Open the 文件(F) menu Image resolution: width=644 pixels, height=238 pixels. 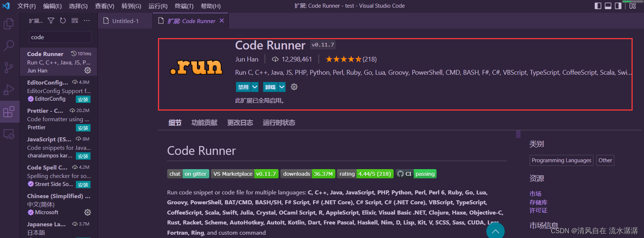click(27, 6)
